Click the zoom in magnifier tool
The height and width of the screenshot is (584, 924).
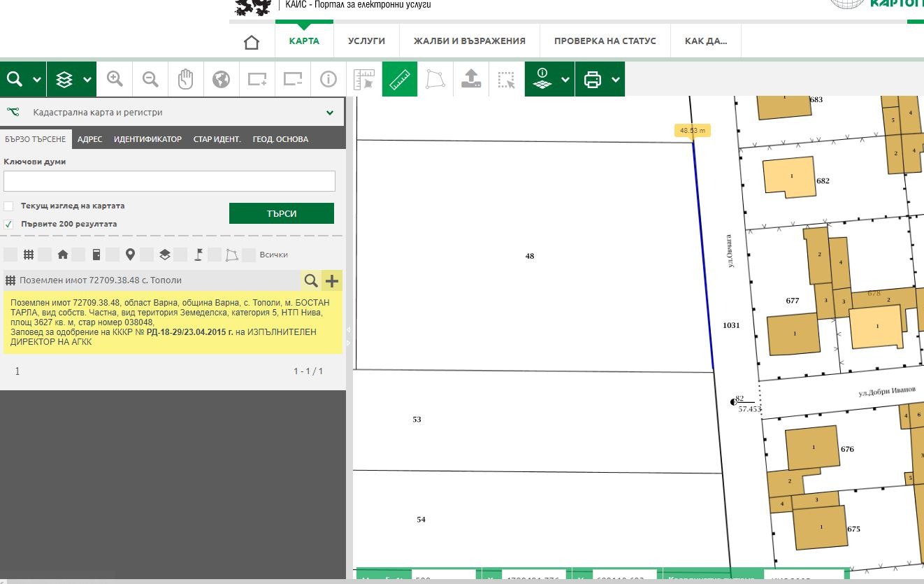(115, 80)
